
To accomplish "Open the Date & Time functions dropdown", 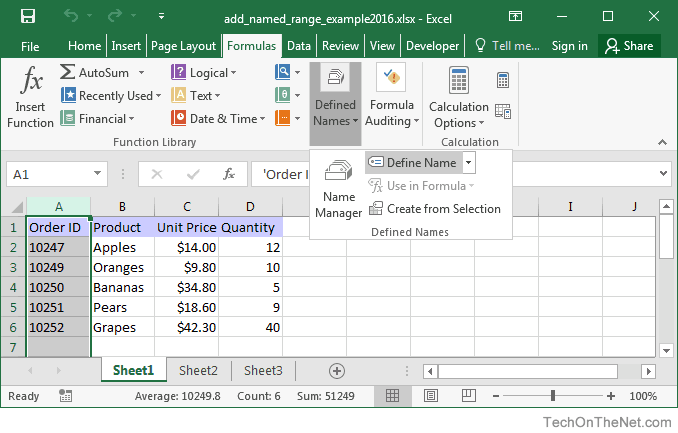I will pos(218,119).
